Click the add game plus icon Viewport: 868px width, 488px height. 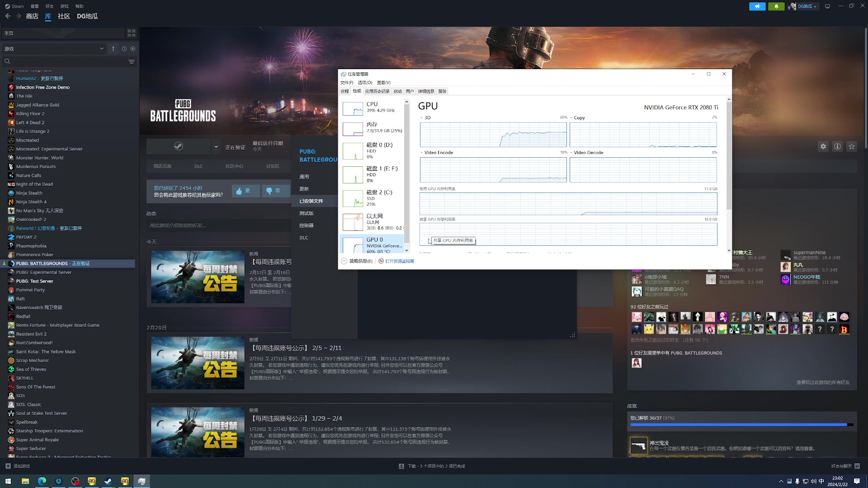pyautogui.click(x=8, y=466)
